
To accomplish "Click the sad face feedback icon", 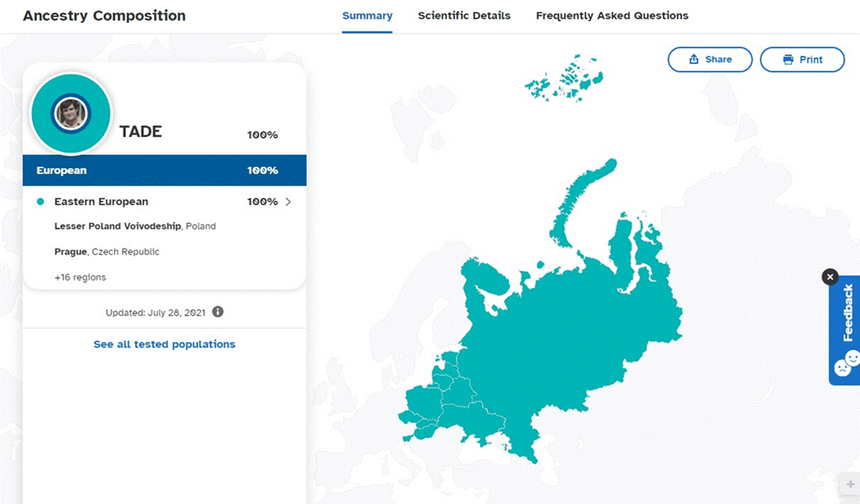I will [842, 367].
